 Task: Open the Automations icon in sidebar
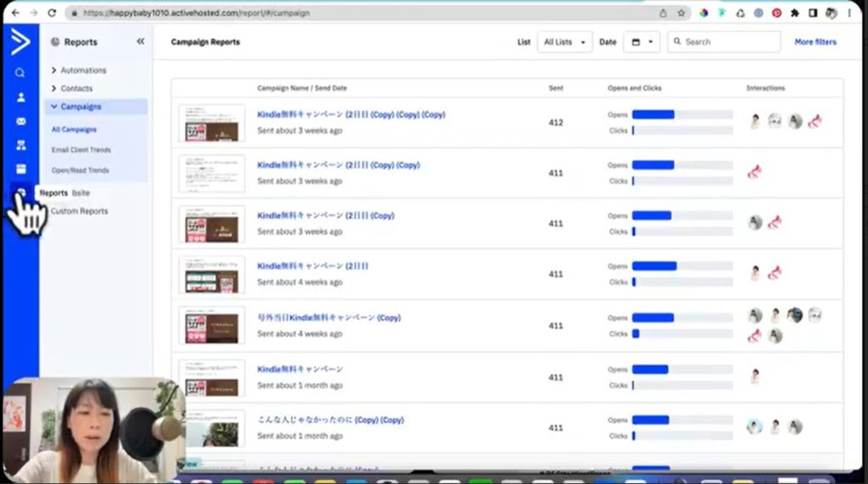click(x=20, y=145)
